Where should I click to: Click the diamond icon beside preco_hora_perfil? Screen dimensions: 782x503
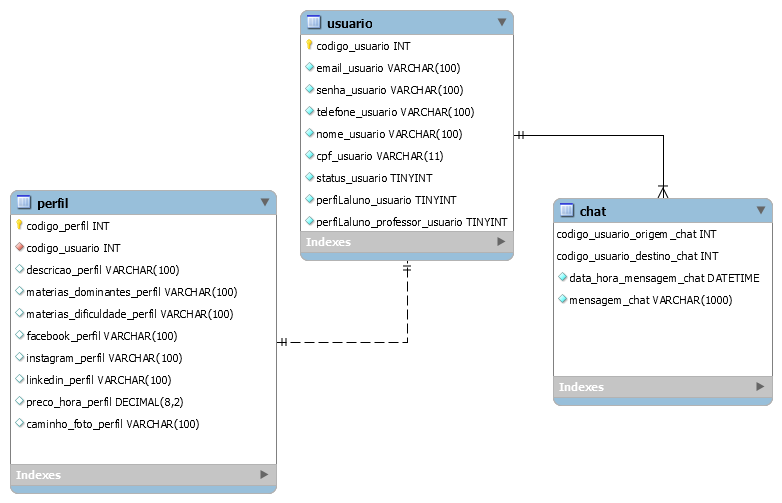20,402
